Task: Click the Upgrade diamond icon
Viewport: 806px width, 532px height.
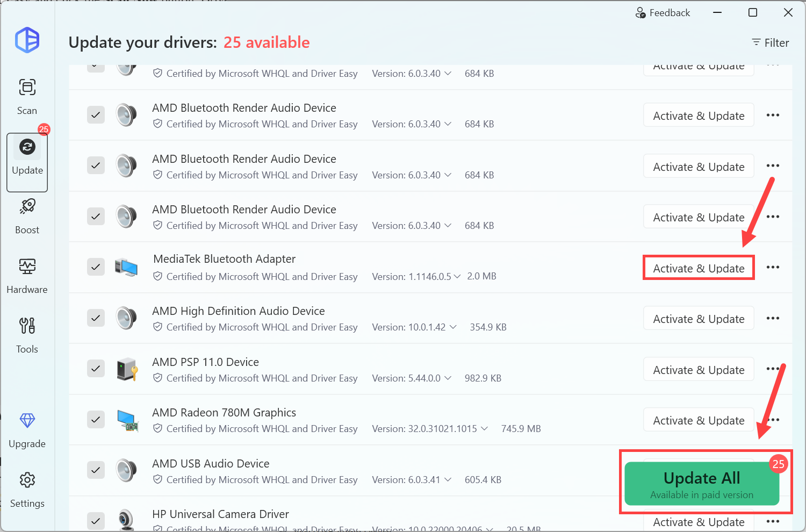Action: click(x=27, y=420)
